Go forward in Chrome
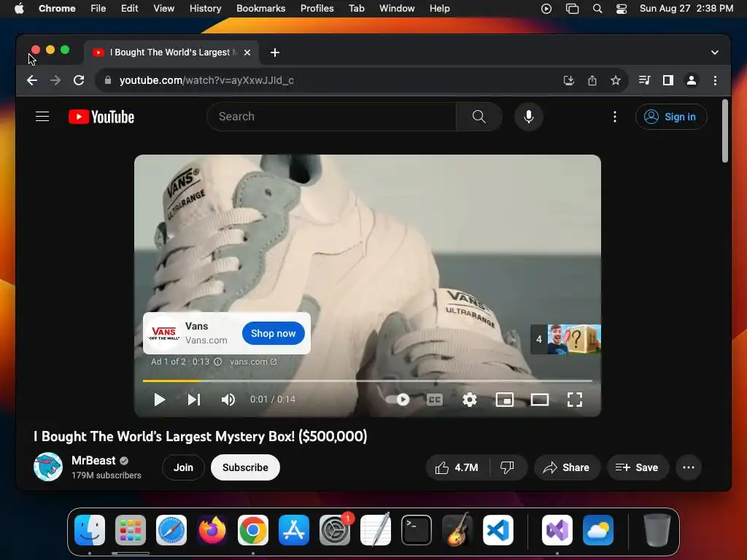The image size is (747, 560). pos(55,80)
